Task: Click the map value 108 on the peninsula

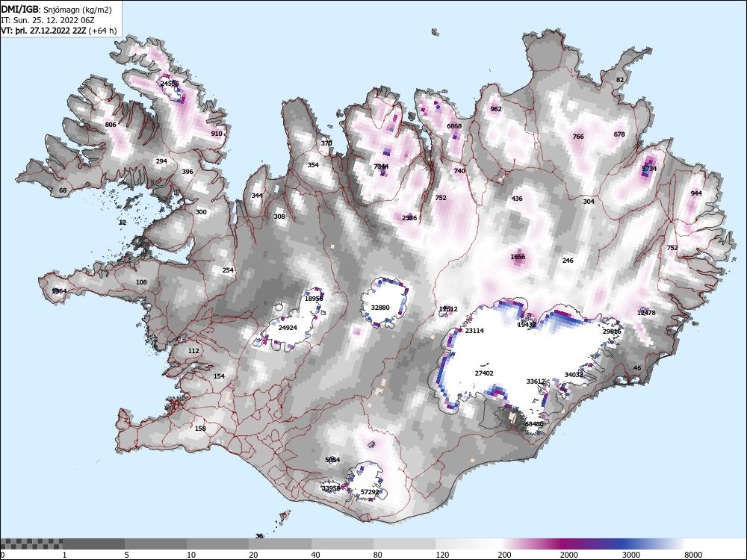Action: pyautogui.click(x=141, y=282)
